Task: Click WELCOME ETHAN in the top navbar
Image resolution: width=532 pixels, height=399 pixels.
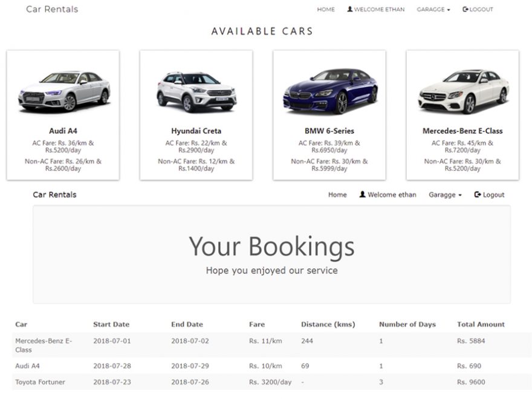Action: click(x=380, y=9)
